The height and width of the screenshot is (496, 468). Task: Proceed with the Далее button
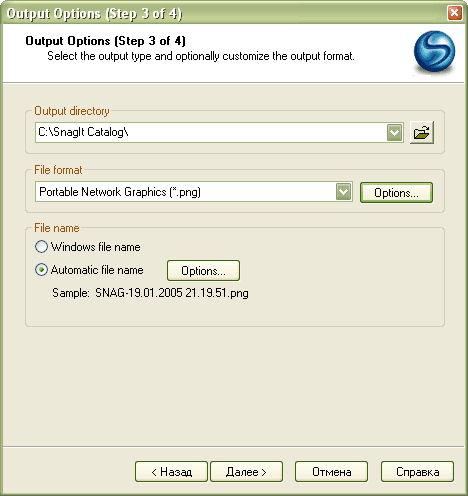[247, 472]
